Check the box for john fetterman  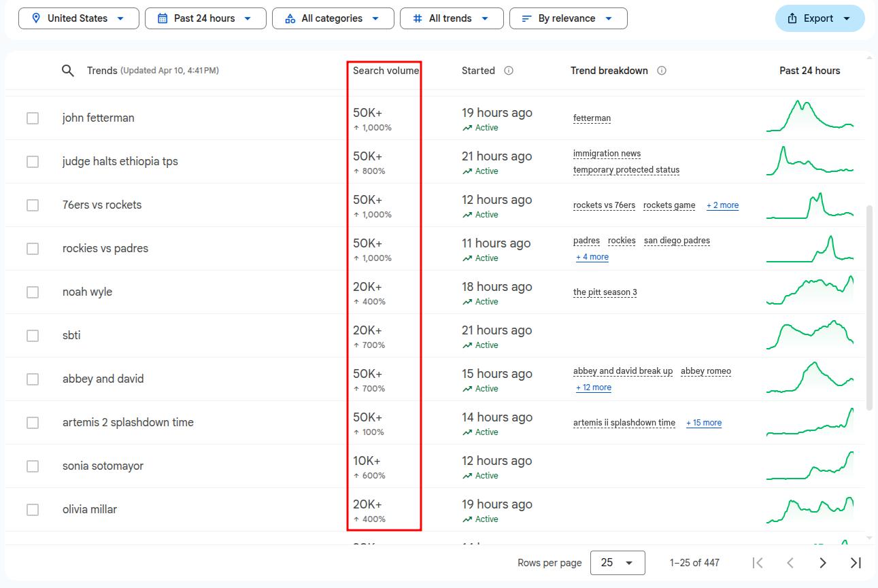coord(33,118)
